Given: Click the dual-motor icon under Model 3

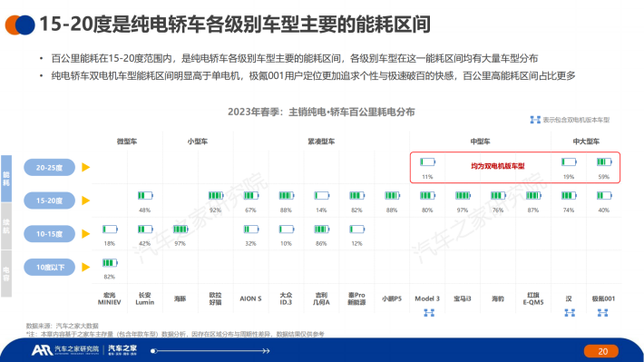Looking at the screenshot, I should (429, 313).
